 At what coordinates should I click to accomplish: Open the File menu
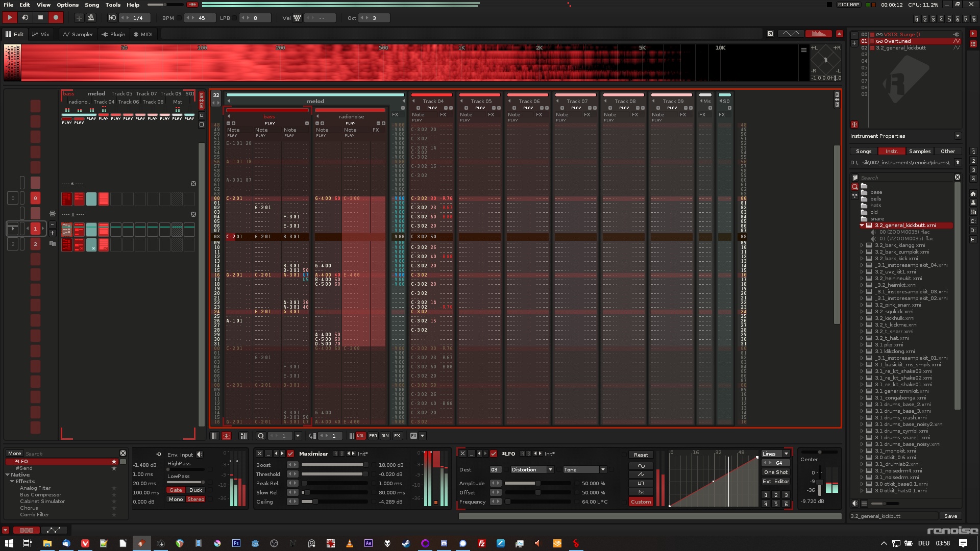tap(9, 5)
